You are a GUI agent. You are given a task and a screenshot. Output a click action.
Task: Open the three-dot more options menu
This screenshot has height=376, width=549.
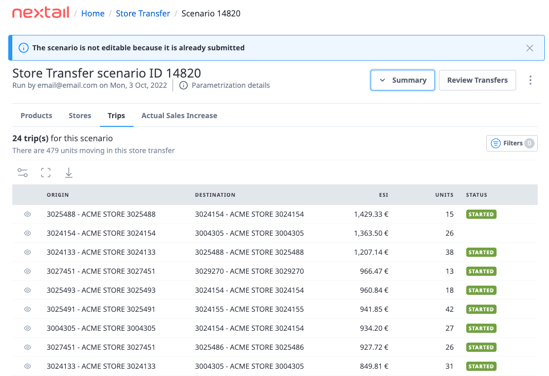(x=530, y=80)
